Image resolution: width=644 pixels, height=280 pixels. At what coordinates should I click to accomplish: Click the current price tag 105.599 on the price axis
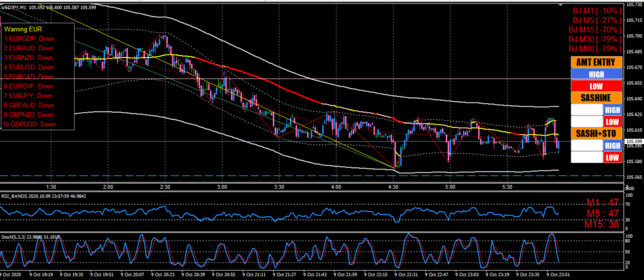tap(633, 142)
